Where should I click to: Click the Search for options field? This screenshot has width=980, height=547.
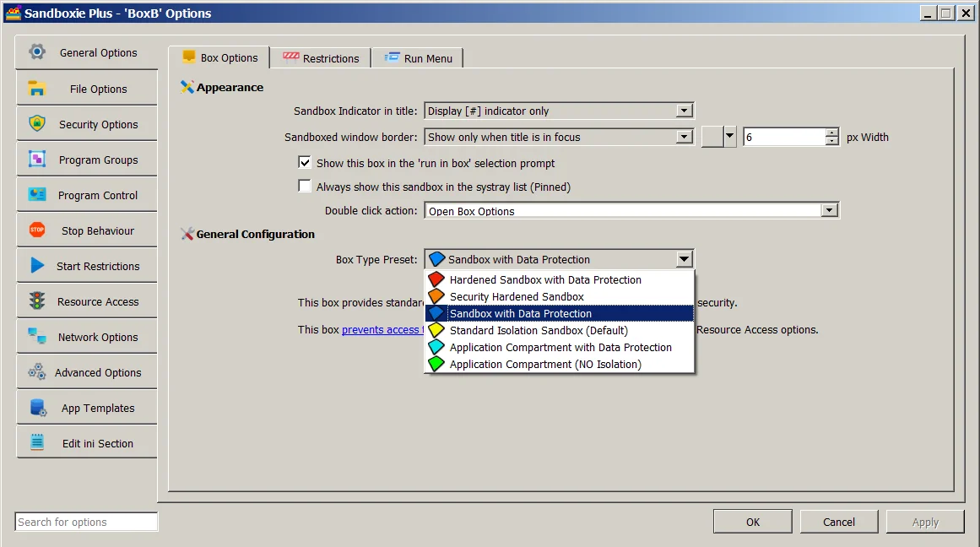86,522
